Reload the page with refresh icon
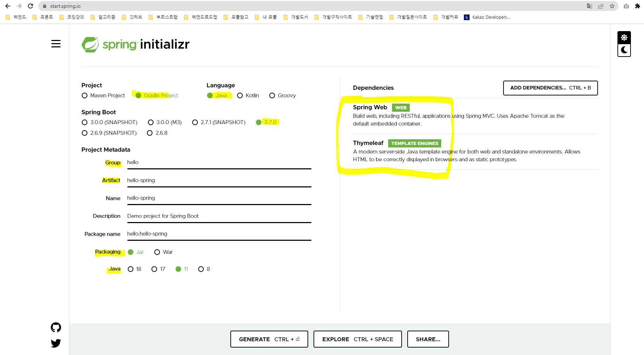The image size is (644, 355). 30,6
